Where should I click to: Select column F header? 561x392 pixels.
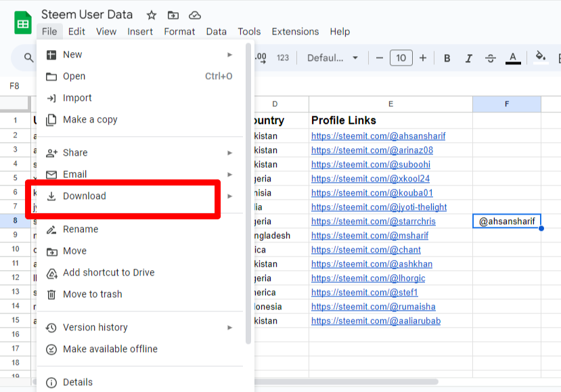(x=507, y=104)
